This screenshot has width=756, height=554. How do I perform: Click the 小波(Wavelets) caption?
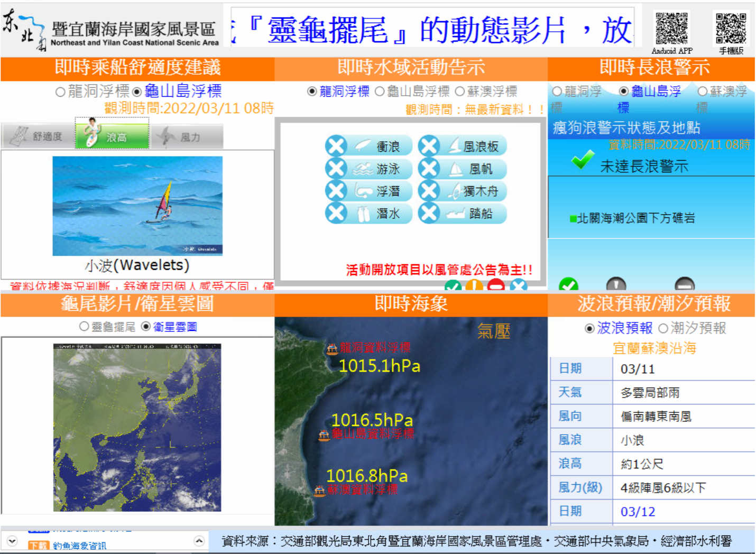click(x=137, y=265)
